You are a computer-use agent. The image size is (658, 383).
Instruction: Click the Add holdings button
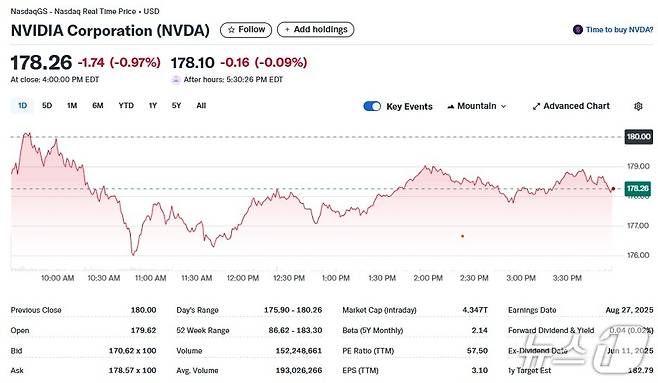click(x=316, y=30)
